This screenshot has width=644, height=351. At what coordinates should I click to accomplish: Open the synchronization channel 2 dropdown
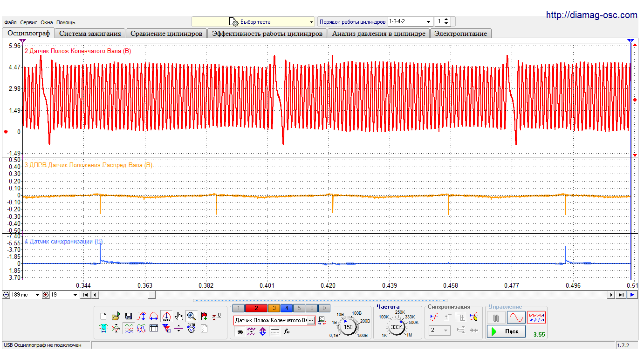439,330
